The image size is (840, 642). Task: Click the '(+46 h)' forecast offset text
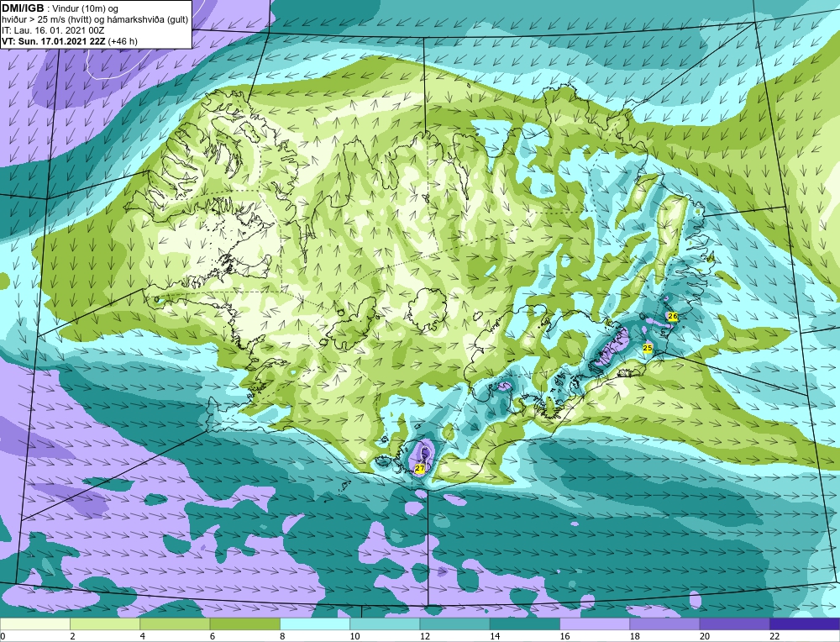[123, 41]
